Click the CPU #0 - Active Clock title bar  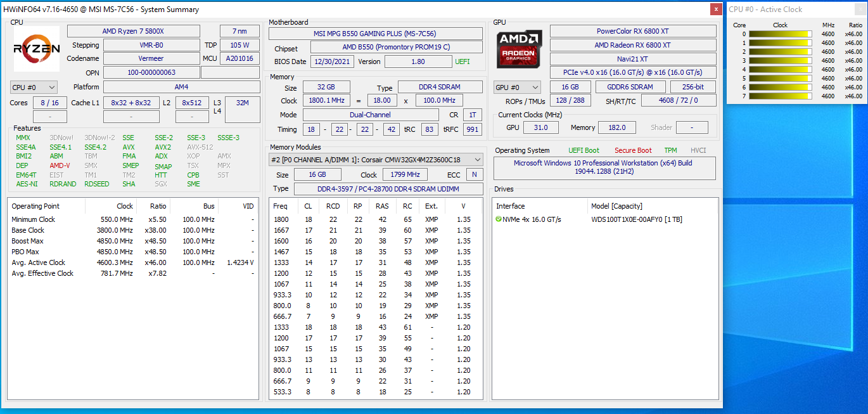tap(797, 10)
